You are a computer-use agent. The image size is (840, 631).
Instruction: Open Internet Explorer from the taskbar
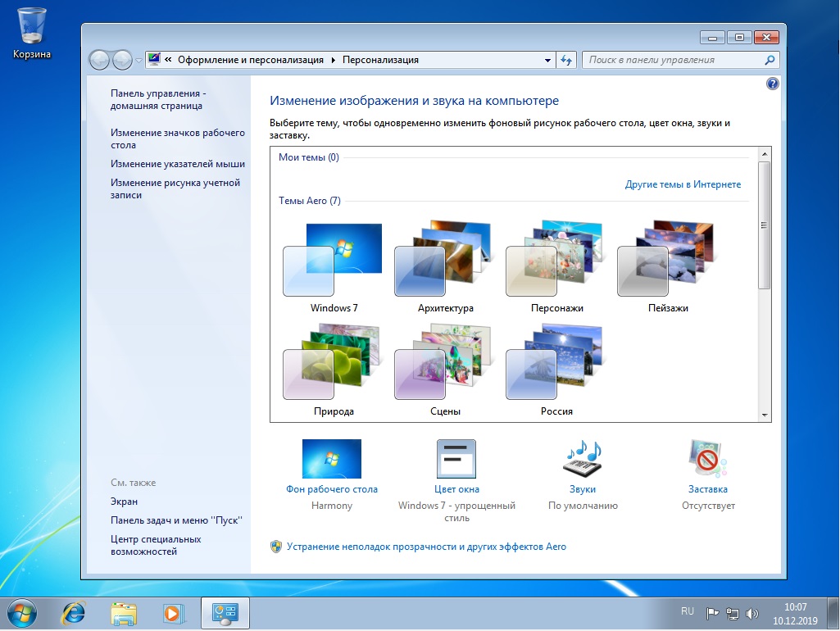tap(74, 612)
